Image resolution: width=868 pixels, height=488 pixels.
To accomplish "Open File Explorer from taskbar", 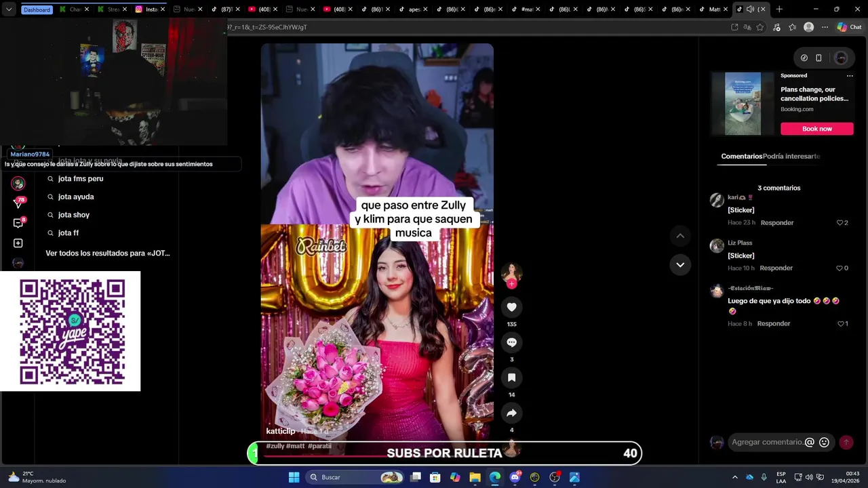I will point(475,477).
